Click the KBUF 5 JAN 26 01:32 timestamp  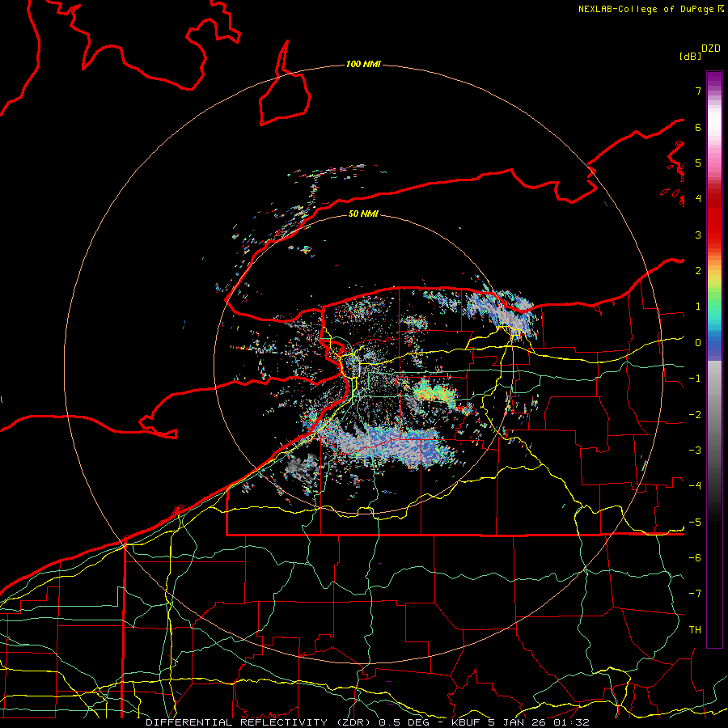pyautogui.click(x=521, y=722)
